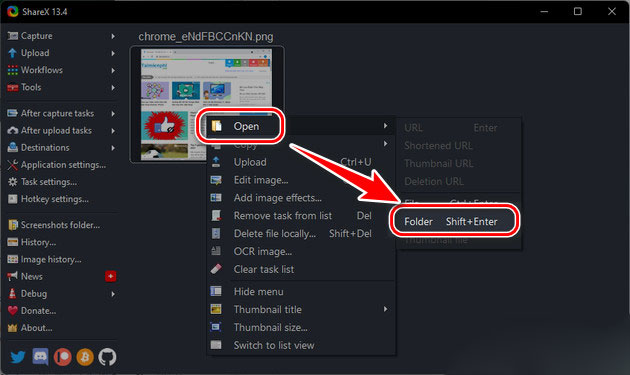Select Upload in the context menu
Image resolution: width=630 pixels, height=375 pixels.
301,162
